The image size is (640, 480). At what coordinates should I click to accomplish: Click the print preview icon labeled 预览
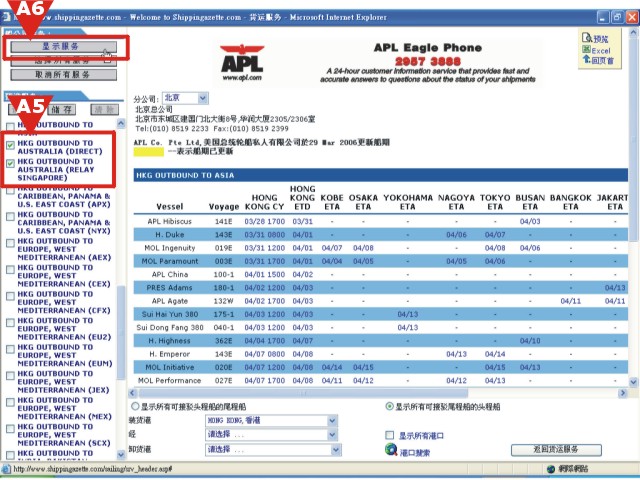(587, 38)
